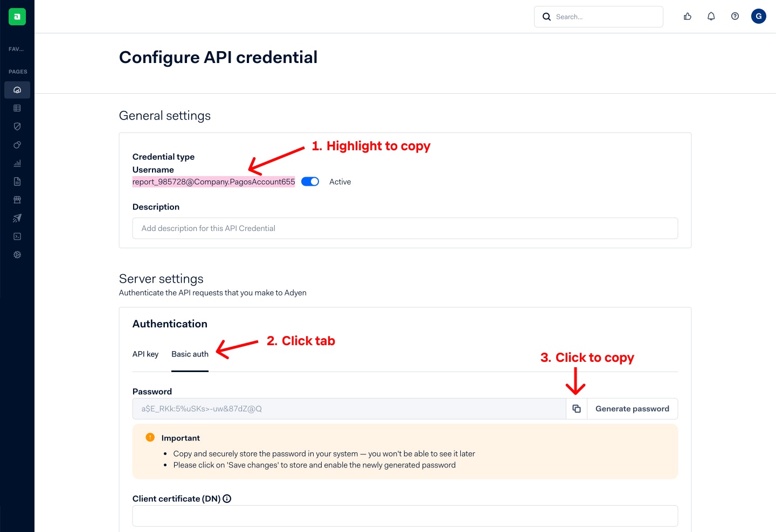
Task: Open the user account avatar G
Action: point(758,17)
